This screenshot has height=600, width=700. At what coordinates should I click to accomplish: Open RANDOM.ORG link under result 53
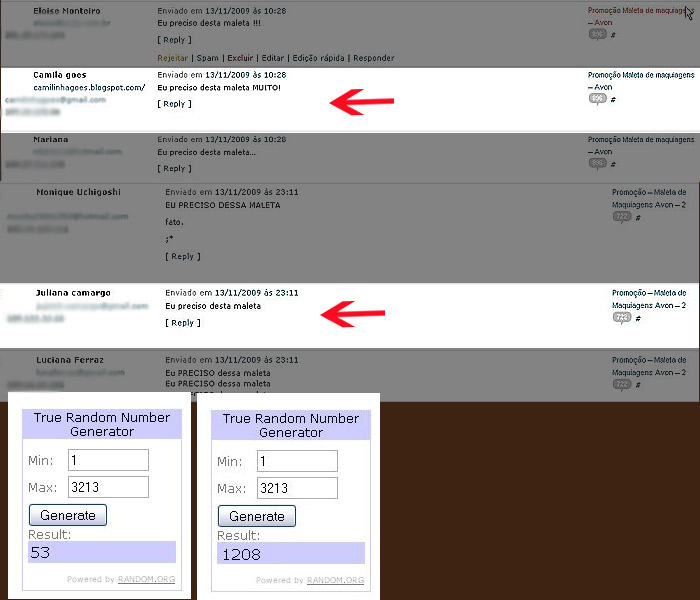(146, 579)
